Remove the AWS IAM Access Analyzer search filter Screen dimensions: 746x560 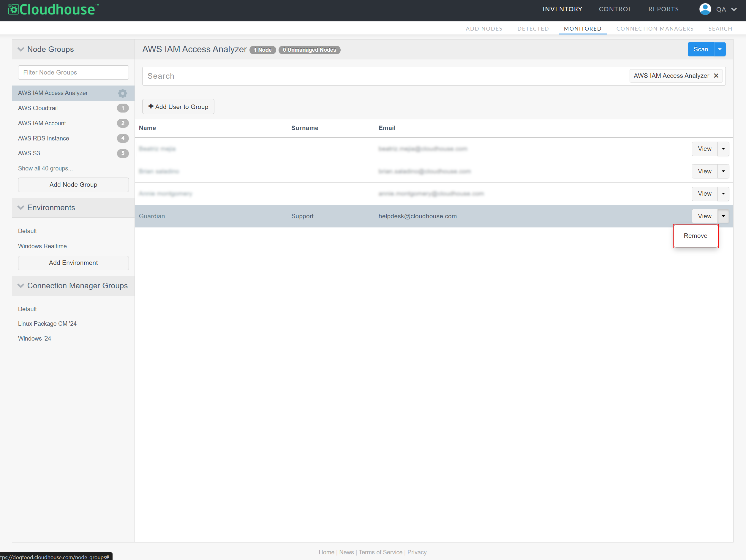716,76
